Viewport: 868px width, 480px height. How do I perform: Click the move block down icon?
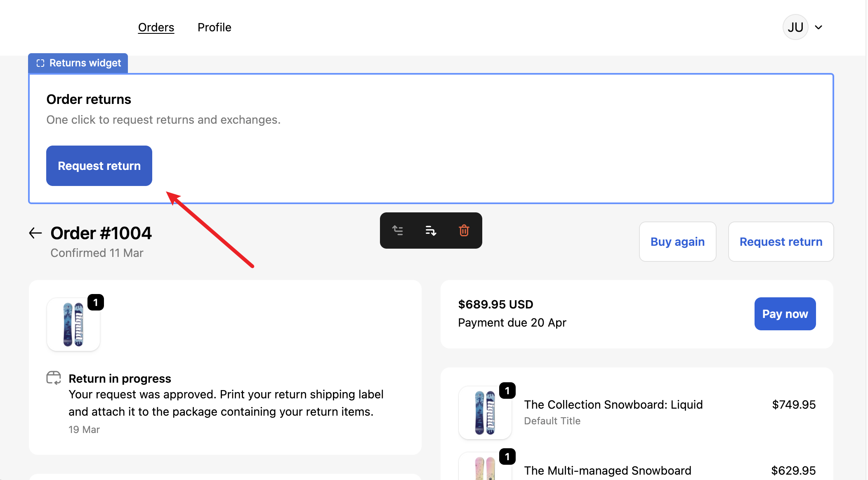click(x=431, y=231)
